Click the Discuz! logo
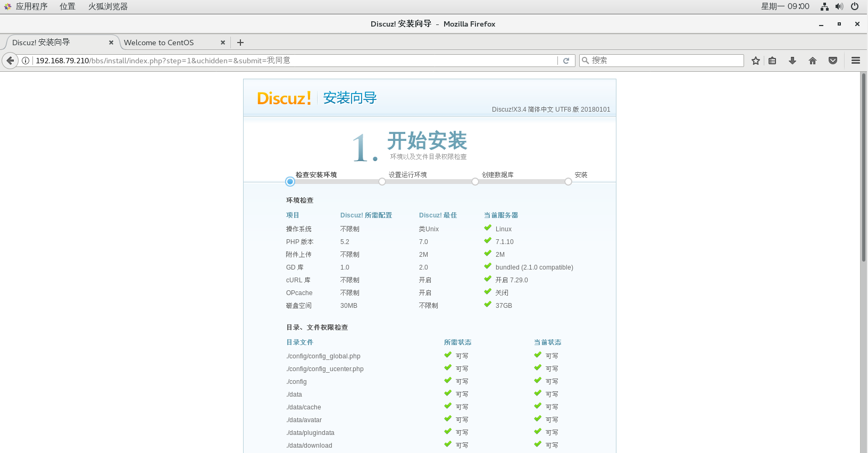868x453 pixels. click(x=284, y=98)
